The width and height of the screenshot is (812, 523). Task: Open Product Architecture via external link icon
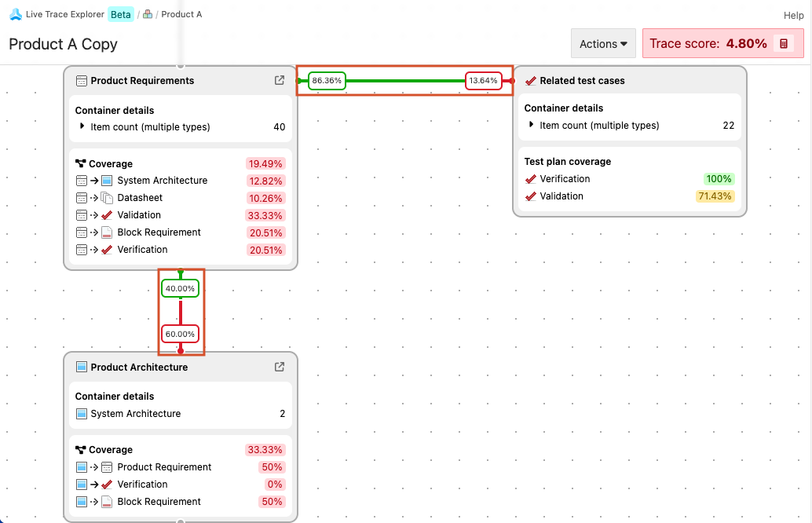pyautogui.click(x=279, y=367)
